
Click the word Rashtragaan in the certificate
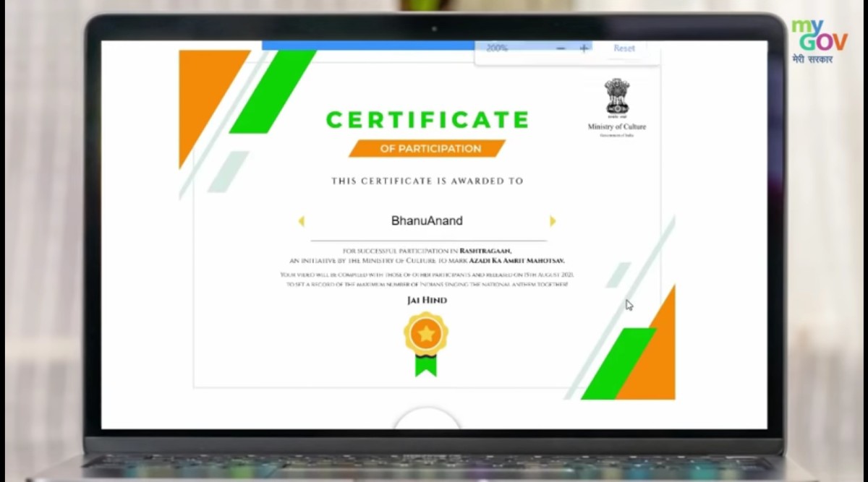[485, 251]
